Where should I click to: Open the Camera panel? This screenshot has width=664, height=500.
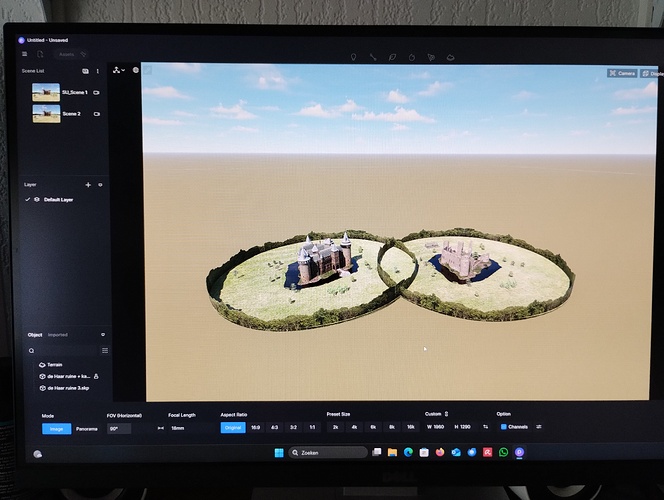pos(622,73)
